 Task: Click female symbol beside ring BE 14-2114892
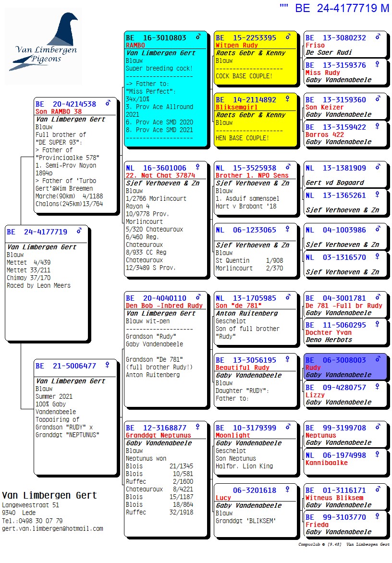point(288,99)
